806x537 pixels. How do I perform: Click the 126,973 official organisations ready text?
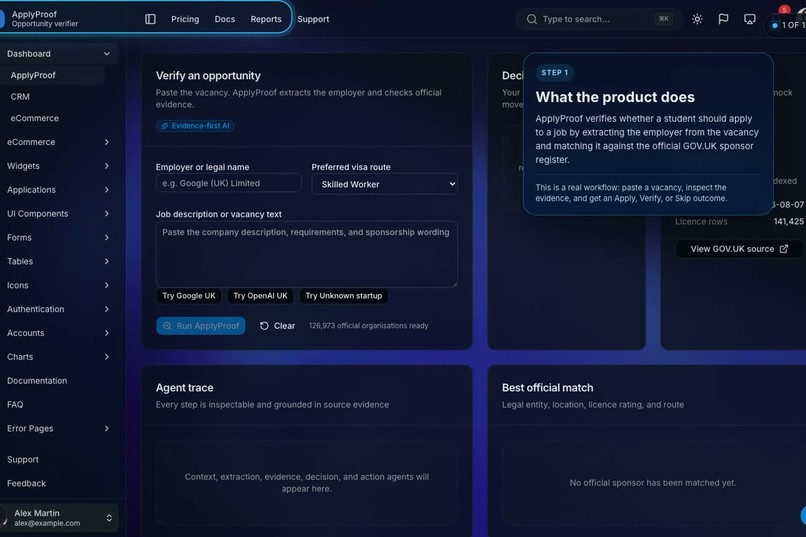[369, 326]
